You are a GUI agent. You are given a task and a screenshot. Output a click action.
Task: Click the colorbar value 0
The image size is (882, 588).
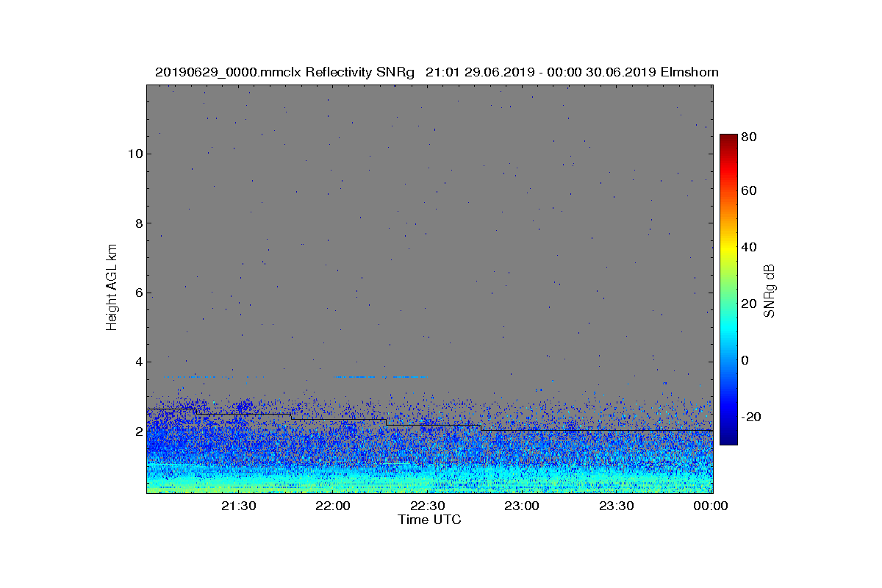tap(745, 360)
